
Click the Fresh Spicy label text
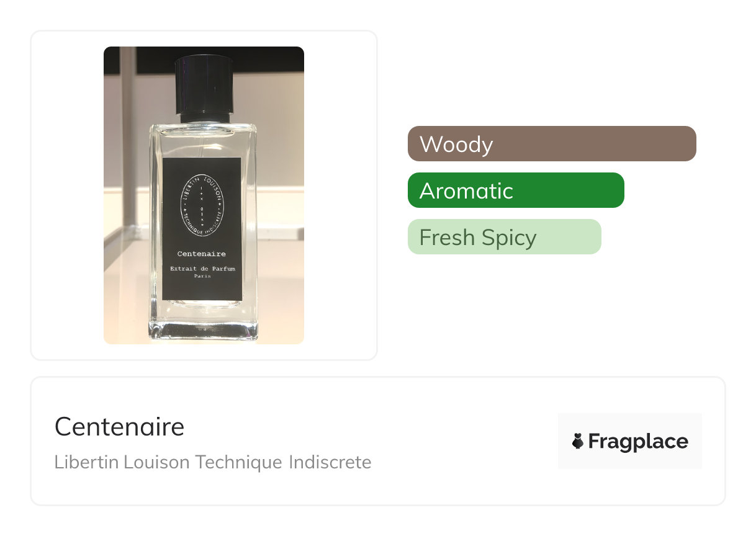point(478,238)
